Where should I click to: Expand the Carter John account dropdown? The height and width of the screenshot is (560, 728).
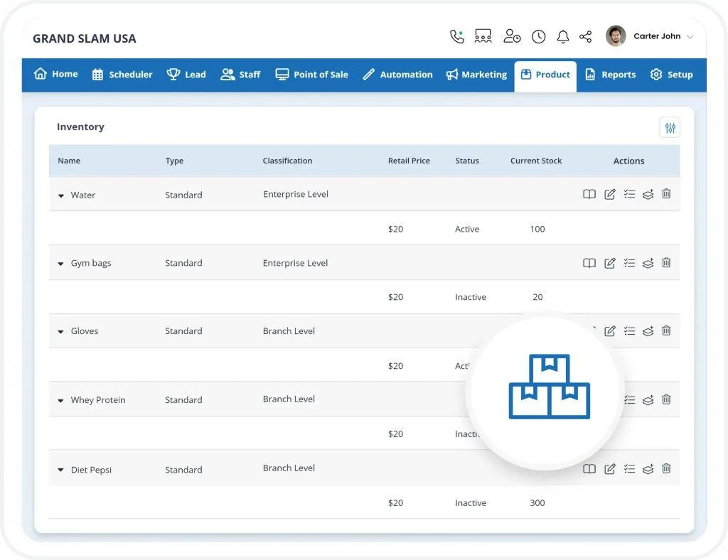[690, 37]
